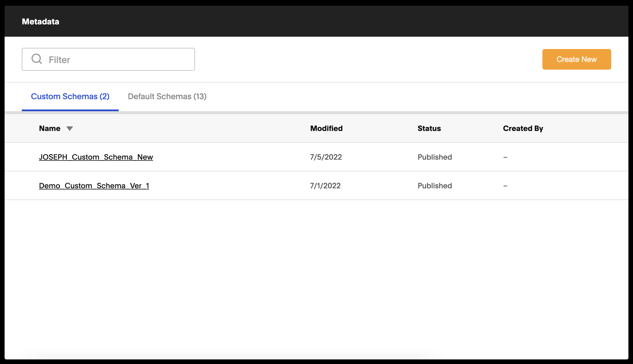Open the Default Schemas (13) tab
Screen dimensions: 633x364
tap(167, 97)
